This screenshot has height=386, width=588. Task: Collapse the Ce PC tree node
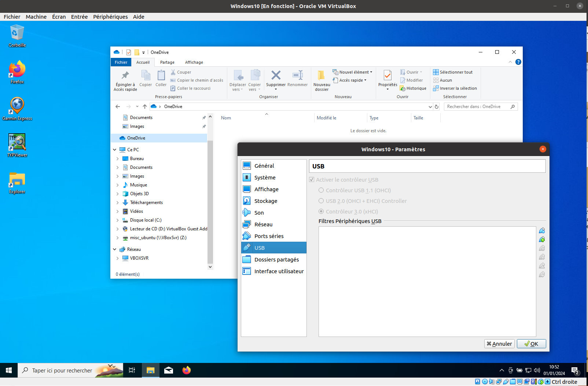point(115,150)
